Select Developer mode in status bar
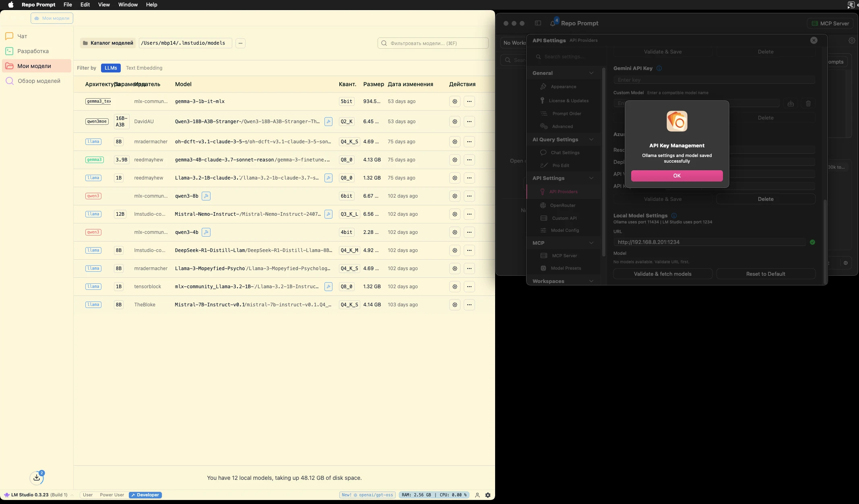This screenshot has width=859, height=504. [x=145, y=495]
